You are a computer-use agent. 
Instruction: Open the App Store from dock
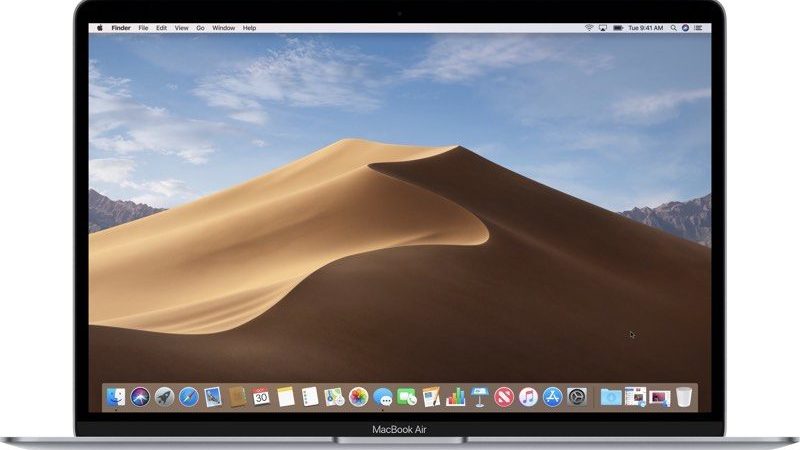coord(552,397)
